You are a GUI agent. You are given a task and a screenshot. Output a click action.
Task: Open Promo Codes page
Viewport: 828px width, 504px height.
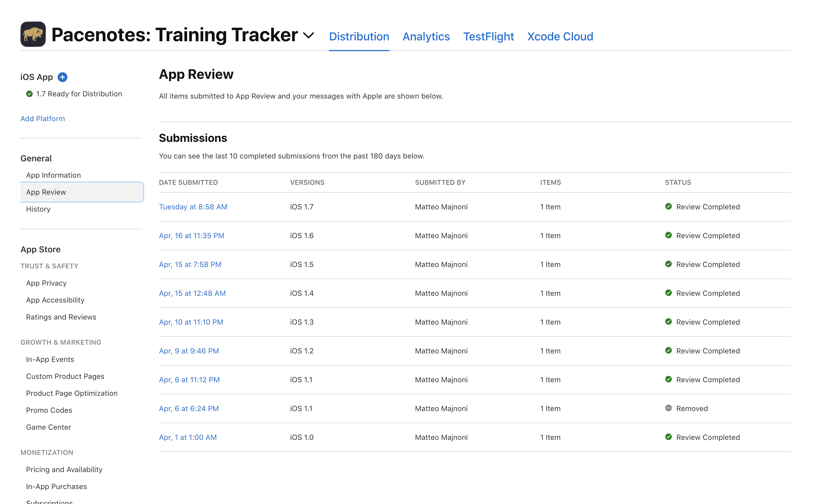(49, 410)
